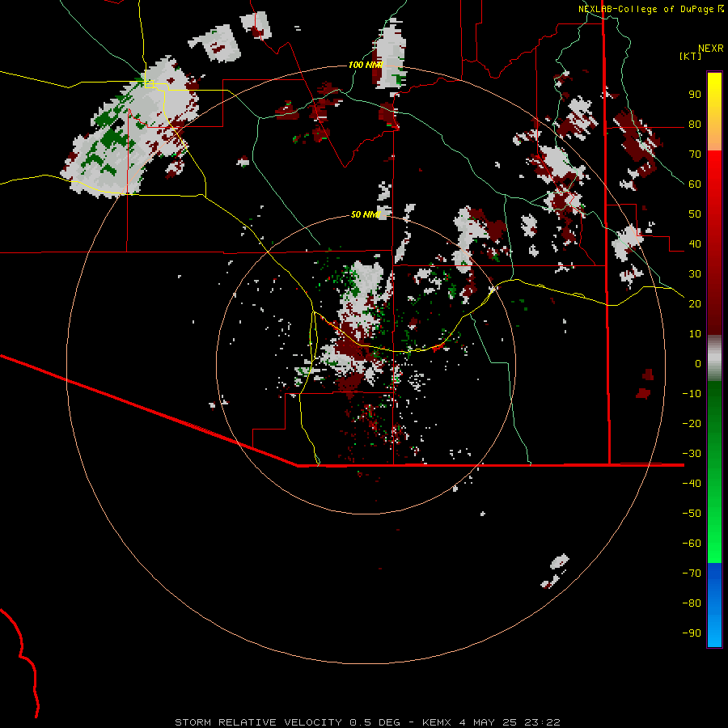Click the 70 value on the velocity scale
Screen dimensions: 728x728
point(695,154)
